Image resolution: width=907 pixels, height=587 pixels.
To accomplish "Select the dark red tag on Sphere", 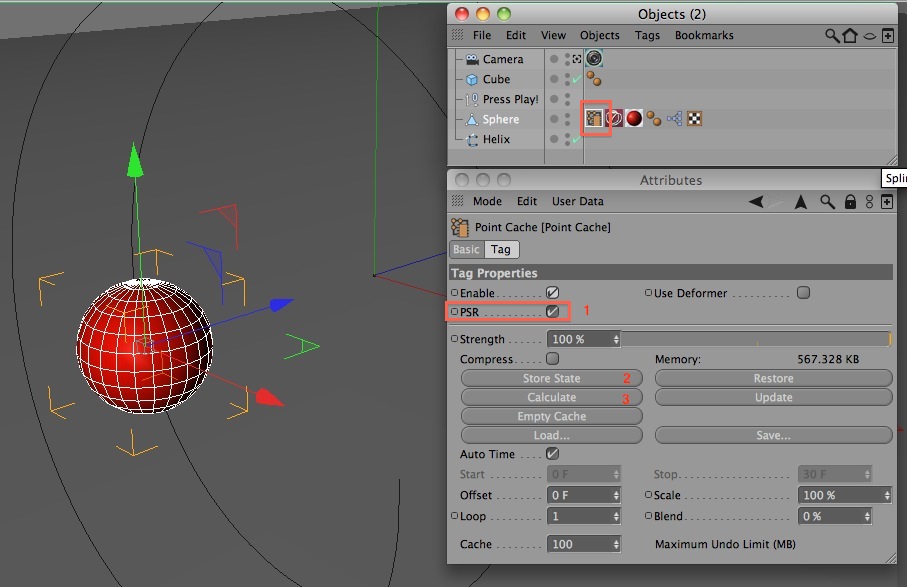I will coord(614,119).
